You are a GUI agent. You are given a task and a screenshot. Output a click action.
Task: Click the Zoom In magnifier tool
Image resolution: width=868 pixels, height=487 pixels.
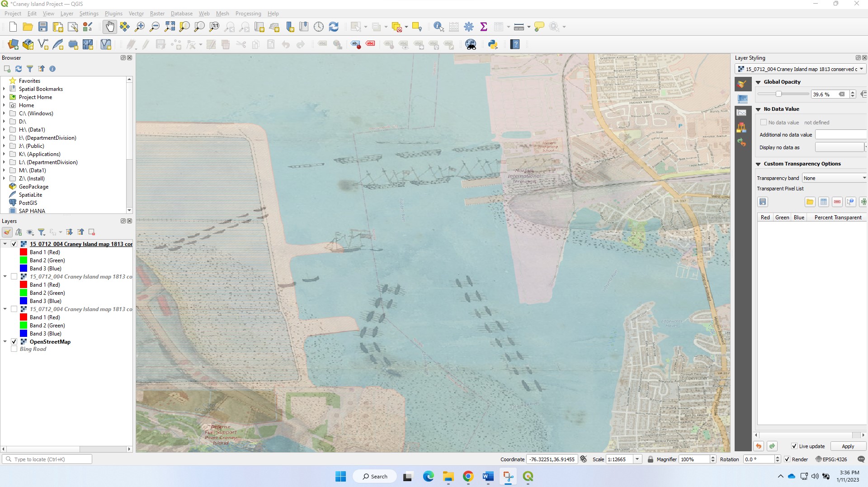[140, 27]
